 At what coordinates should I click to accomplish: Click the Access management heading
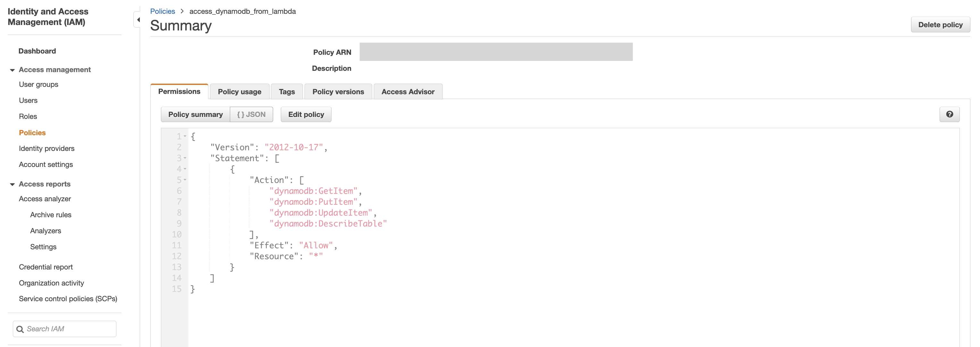[x=55, y=70]
